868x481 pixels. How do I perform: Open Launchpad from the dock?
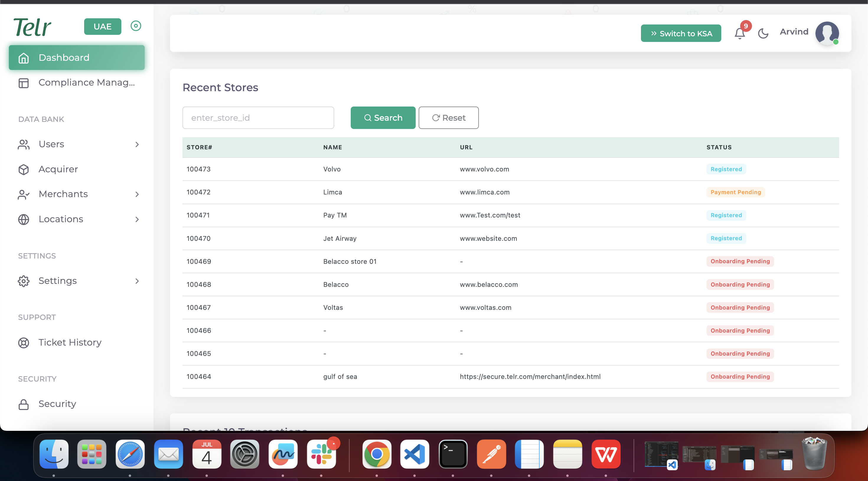tap(92, 454)
